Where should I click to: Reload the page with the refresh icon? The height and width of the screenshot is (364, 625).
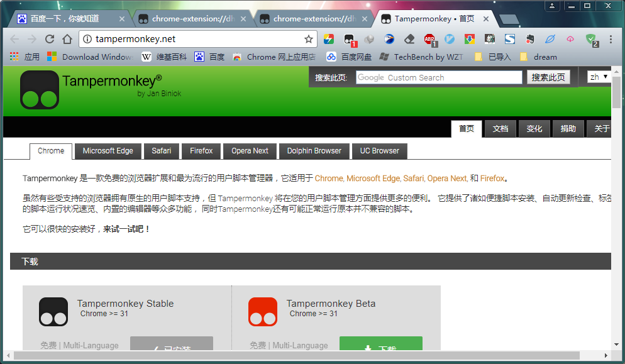(x=50, y=39)
